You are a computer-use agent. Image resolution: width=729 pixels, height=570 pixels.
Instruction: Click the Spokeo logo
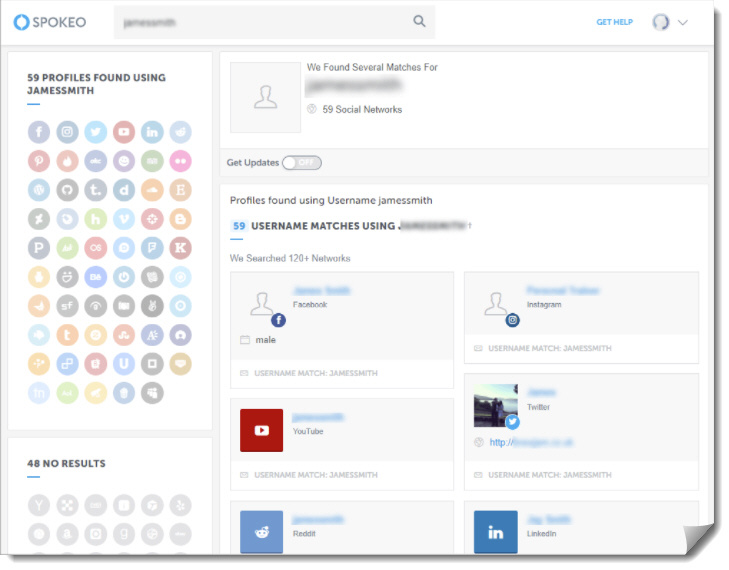coord(50,22)
